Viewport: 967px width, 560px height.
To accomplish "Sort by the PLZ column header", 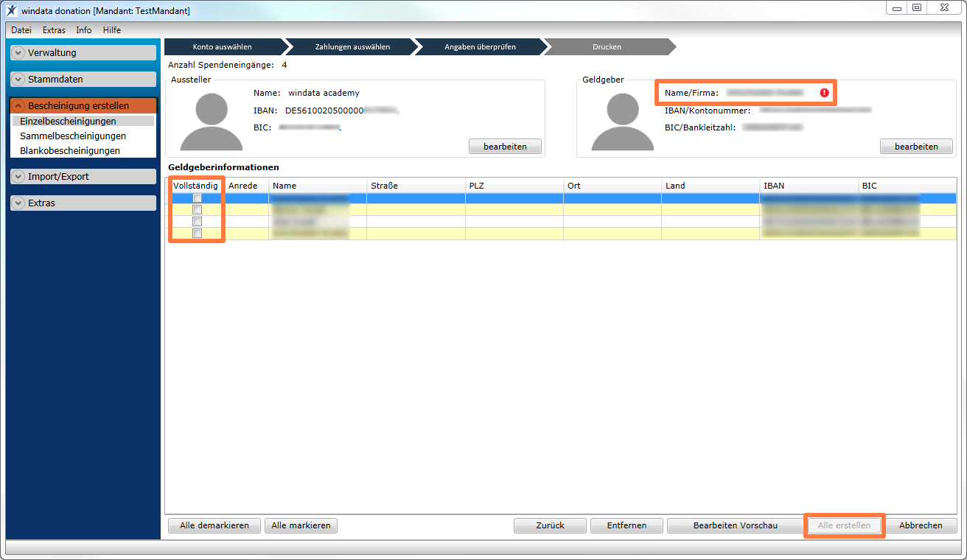I will (x=514, y=186).
